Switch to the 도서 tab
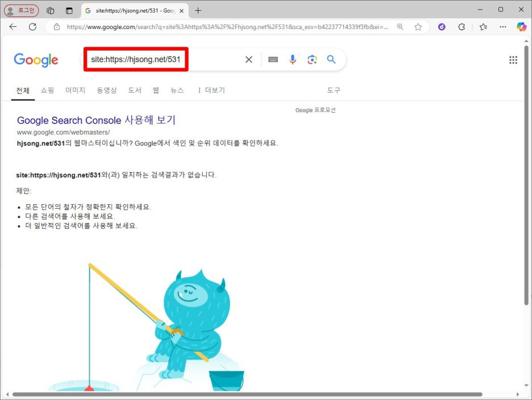Image resolution: width=532 pixels, height=400 pixels. coord(134,90)
